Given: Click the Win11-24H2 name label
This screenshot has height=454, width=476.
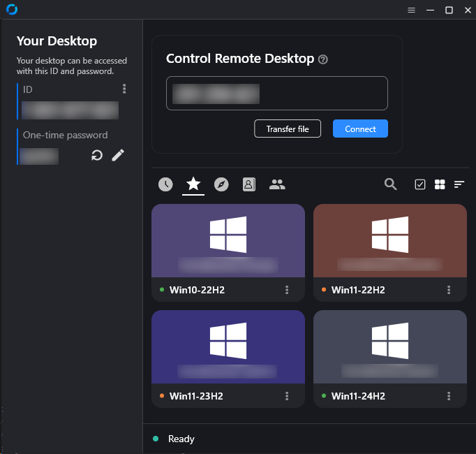Looking at the screenshot, I should (358, 396).
